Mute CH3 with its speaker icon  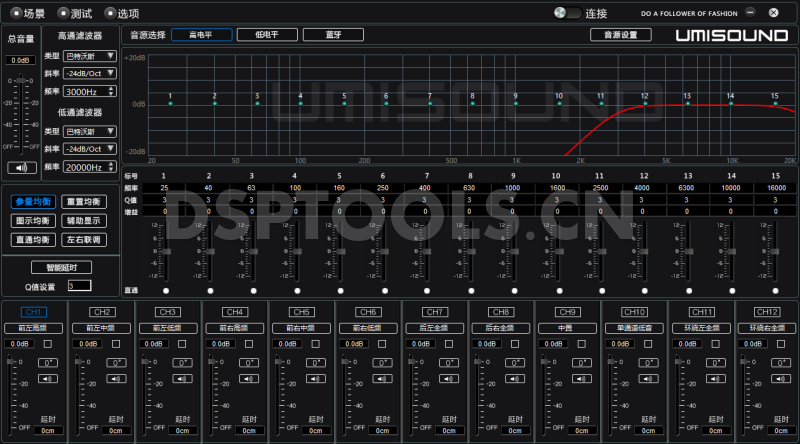pyautogui.click(x=182, y=379)
